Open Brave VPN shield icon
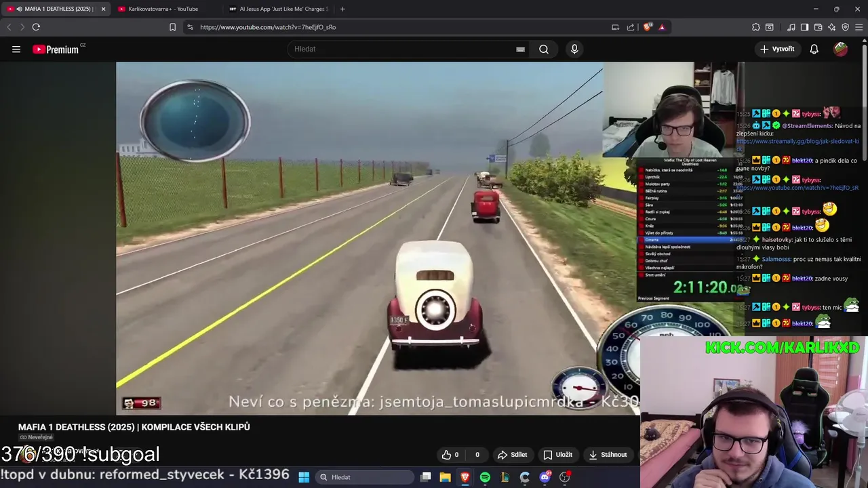The image size is (868, 488). click(846, 27)
